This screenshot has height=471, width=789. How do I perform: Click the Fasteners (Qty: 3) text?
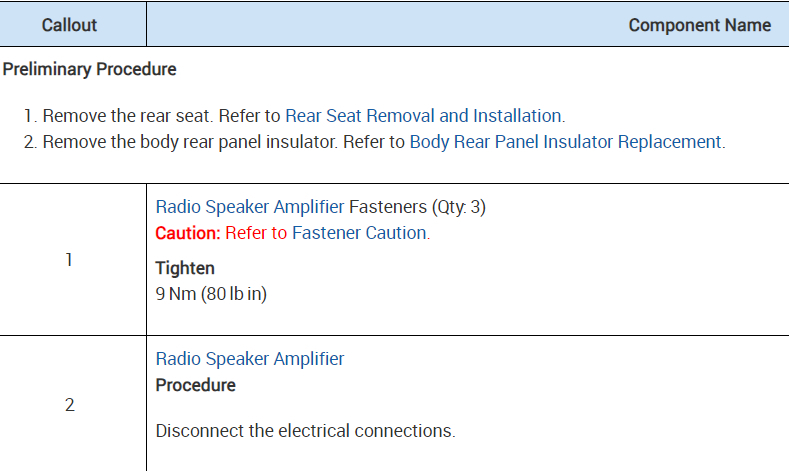[x=417, y=208]
